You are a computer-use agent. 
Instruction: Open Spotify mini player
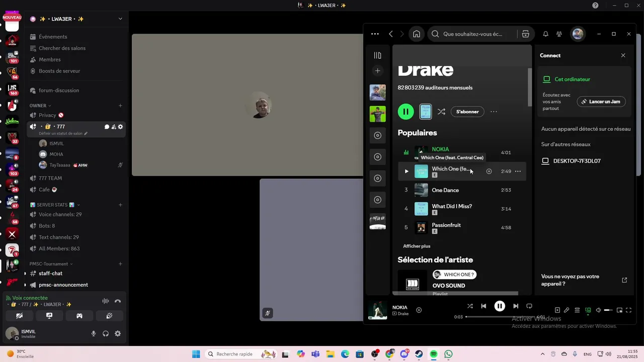click(x=619, y=310)
